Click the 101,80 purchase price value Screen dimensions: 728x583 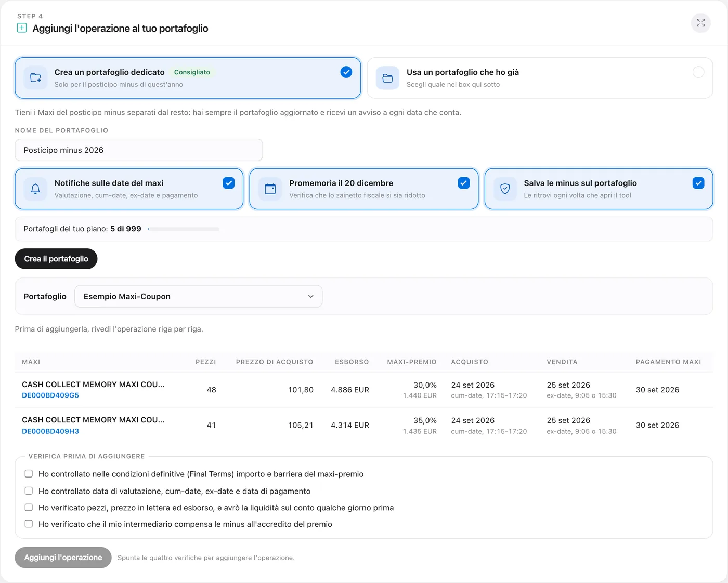tap(301, 390)
